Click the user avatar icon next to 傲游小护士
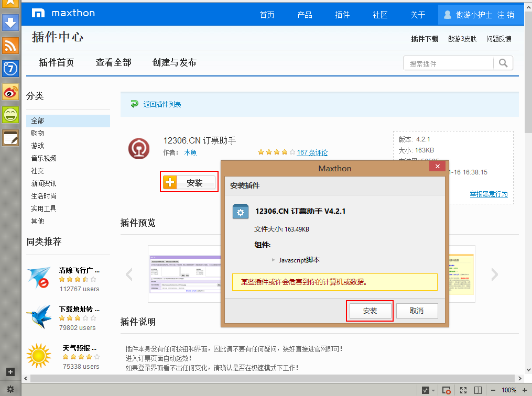 [x=447, y=15]
